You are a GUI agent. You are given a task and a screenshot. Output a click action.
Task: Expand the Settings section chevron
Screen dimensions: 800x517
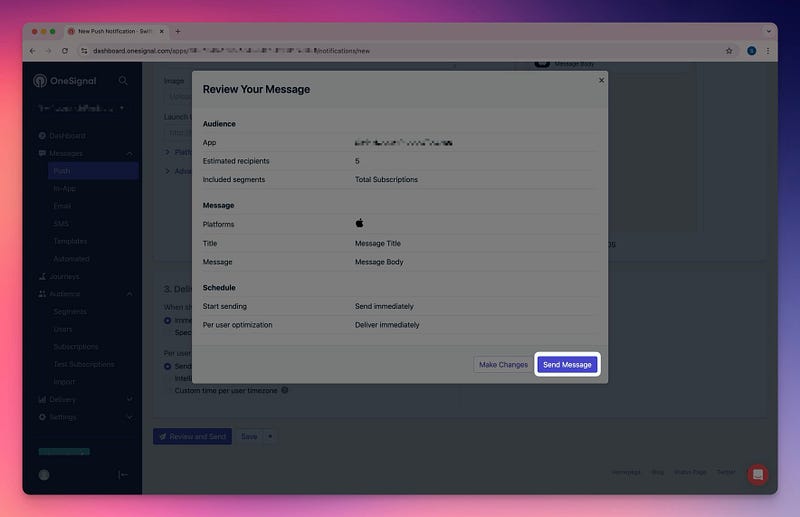[x=129, y=417]
